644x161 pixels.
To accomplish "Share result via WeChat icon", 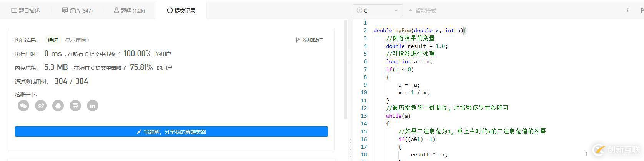I will coord(23,106).
